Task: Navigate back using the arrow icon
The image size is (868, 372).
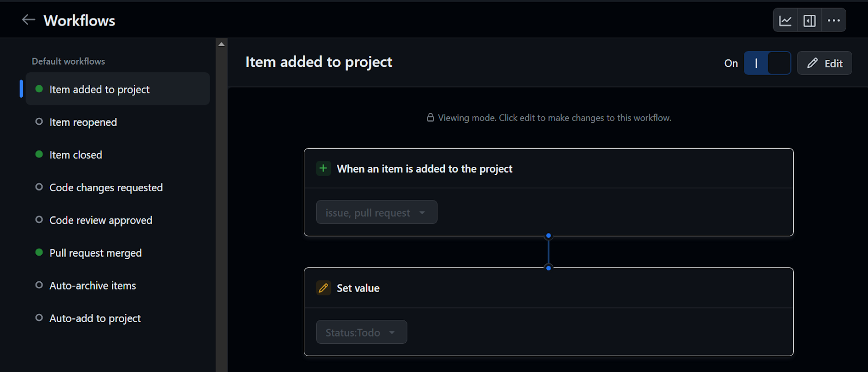Action: [x=28, y=20]
